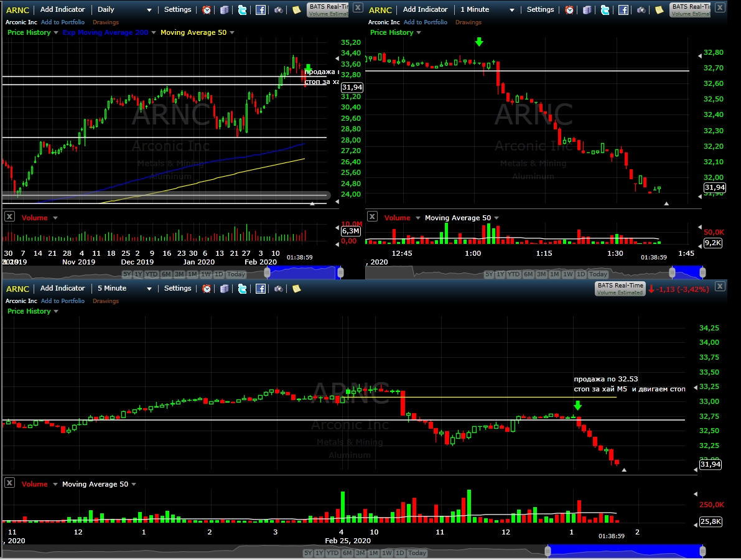Viewport: 741px width, 560px height.
Task: Select Today range button under 5 Minute chart
Action: [x=417, y=553]
